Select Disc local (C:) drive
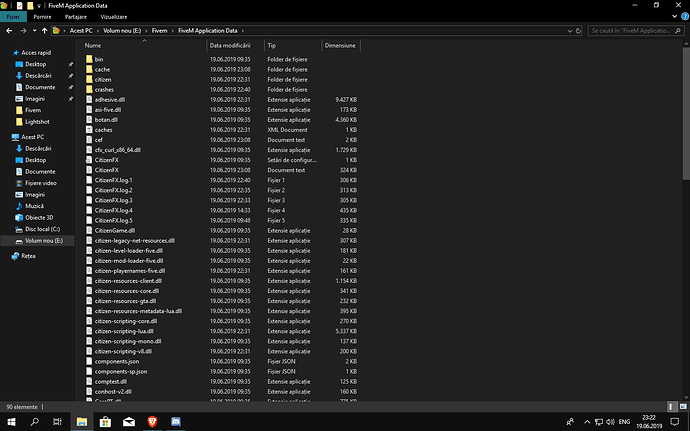690x431 pixels. [x=42, y=229]
